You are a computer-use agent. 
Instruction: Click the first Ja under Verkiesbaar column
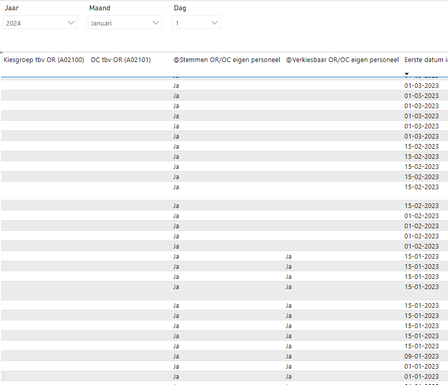coord(289,256)
